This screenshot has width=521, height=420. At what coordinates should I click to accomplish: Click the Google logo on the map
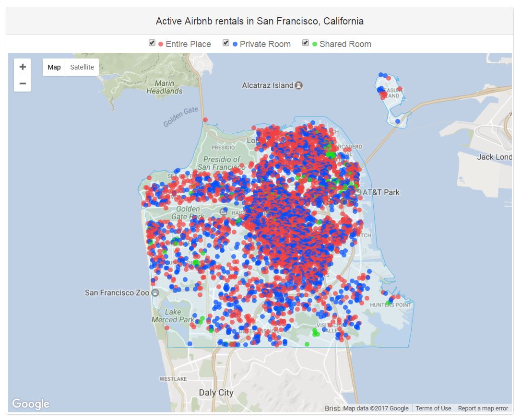(31, 404)
